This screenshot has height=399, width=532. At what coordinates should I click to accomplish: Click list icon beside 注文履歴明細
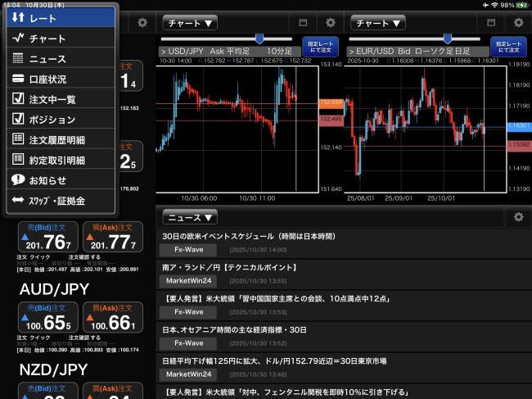(18, 138)
